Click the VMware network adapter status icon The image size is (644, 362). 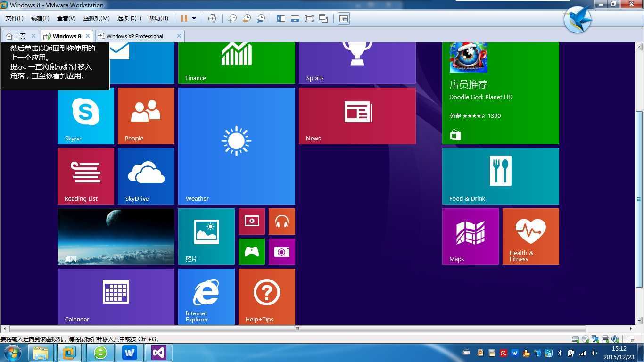tap(595, 339)
